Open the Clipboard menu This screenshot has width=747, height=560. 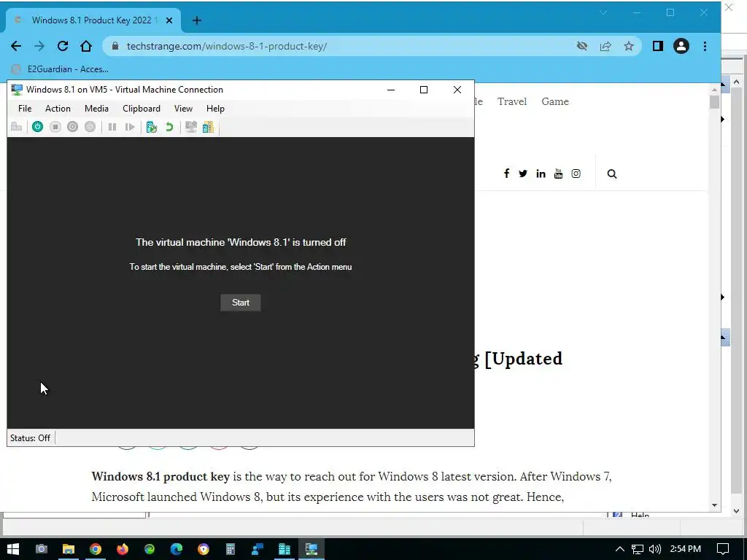point(142,109)
